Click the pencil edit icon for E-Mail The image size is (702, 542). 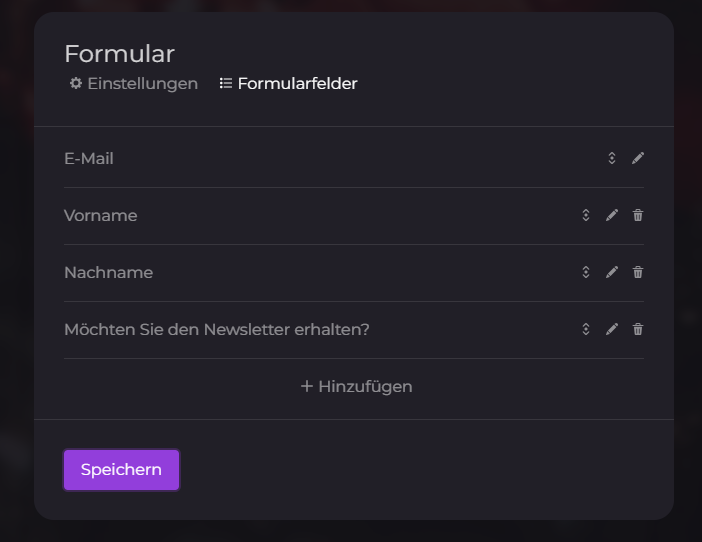[x=638, y=158]
